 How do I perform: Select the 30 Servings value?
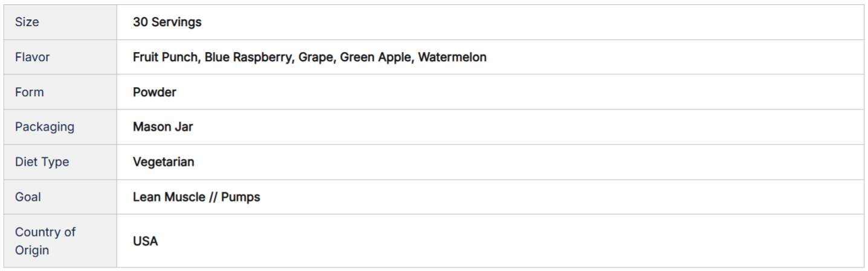click(167, 22)
